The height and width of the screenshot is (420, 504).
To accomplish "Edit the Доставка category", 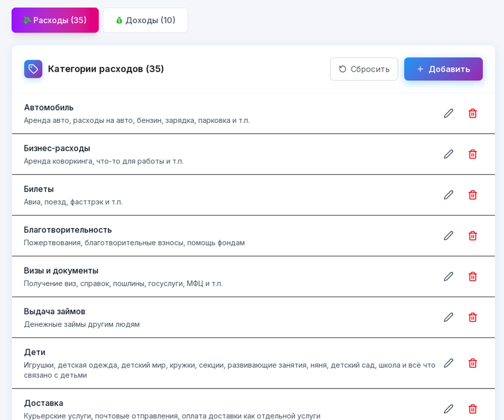I will point(448,409).
